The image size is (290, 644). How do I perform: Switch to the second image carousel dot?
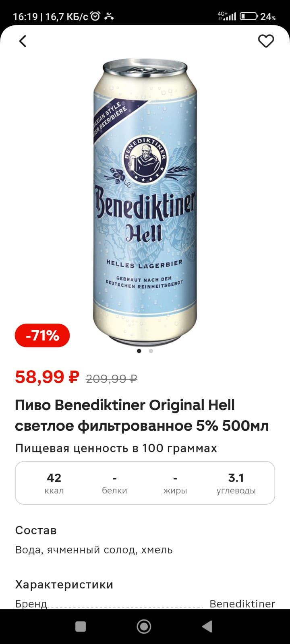151,351
